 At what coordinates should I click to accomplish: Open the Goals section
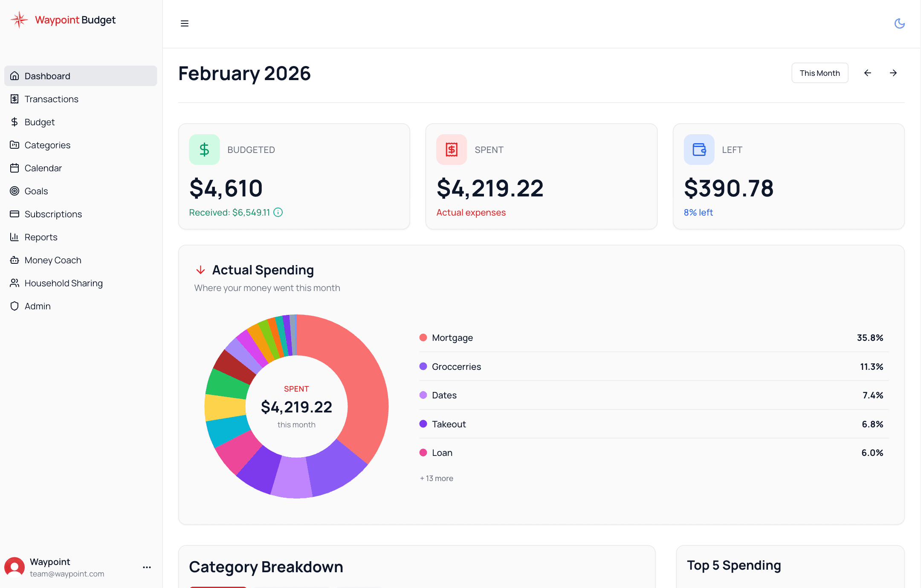[x=36, y=191]
